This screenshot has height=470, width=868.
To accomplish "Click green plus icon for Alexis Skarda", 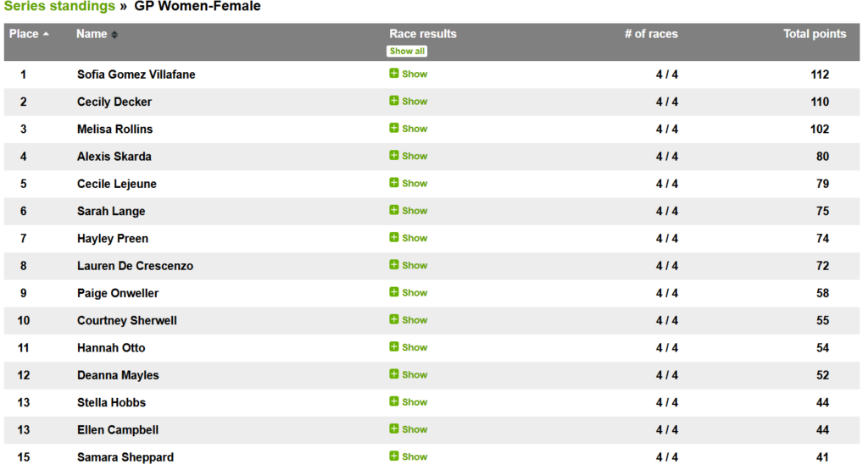I will coord(394,156).
